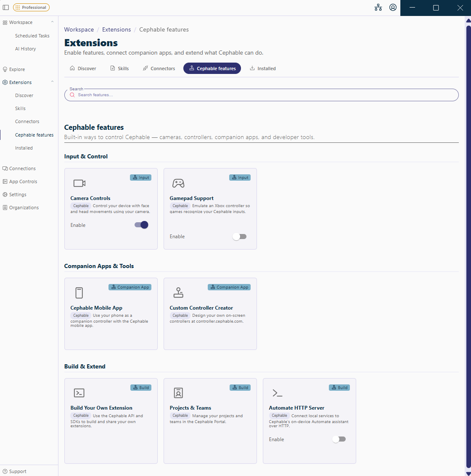This screenshot has width=471, height=476.
Task: Click the Camera Controls video camera icon
Action: tap(79, 183)
